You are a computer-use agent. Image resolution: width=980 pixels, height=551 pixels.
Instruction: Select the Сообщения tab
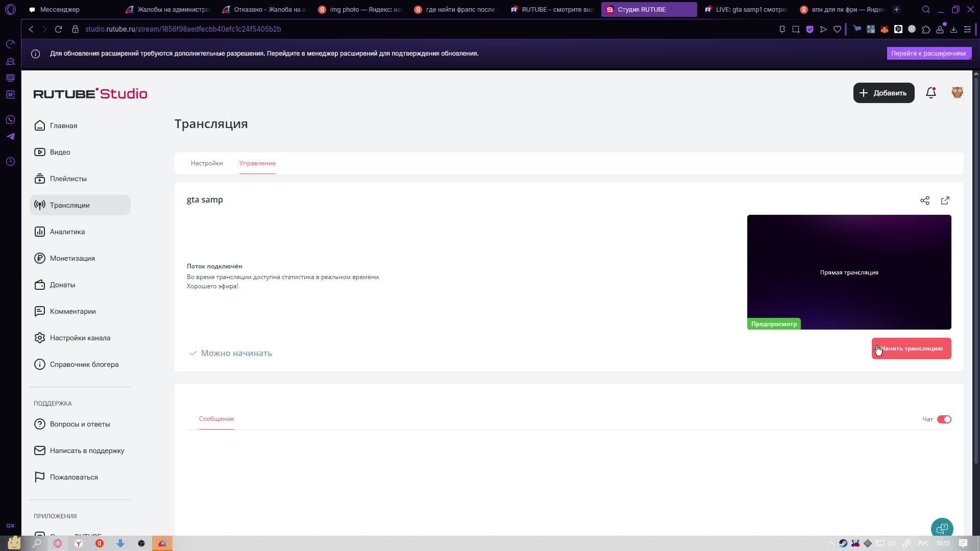(216, 419)
